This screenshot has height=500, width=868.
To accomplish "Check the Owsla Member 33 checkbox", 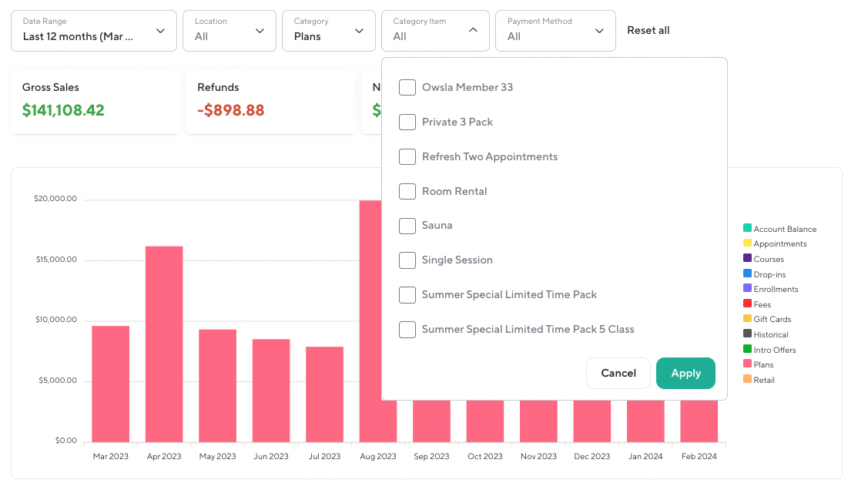I will tap(407, 88).
